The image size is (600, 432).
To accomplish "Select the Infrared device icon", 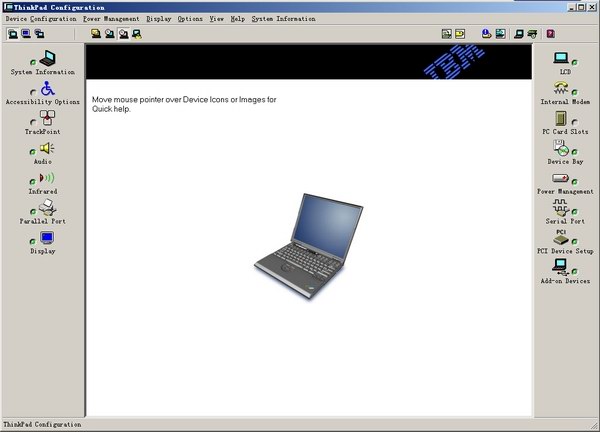I will (47, 178).
